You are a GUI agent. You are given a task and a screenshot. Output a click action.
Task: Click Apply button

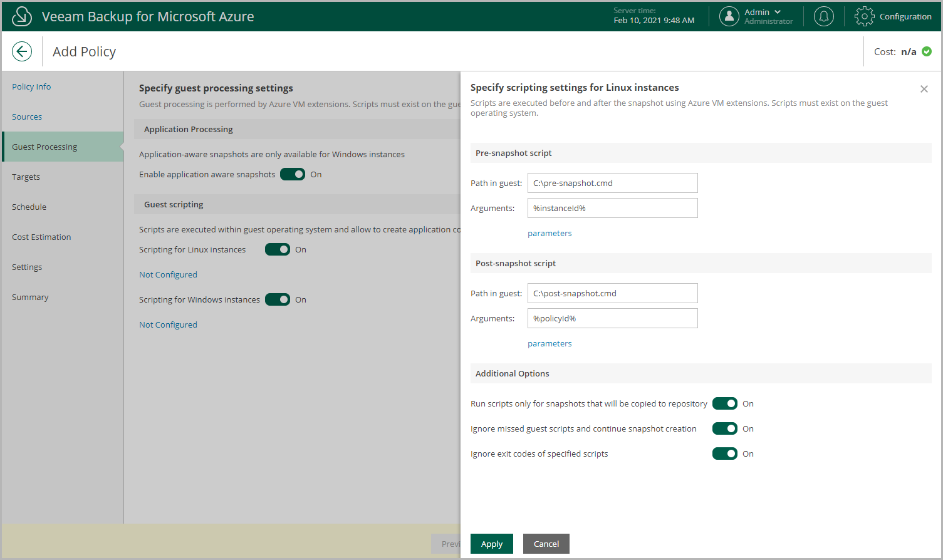click(492, 544)
